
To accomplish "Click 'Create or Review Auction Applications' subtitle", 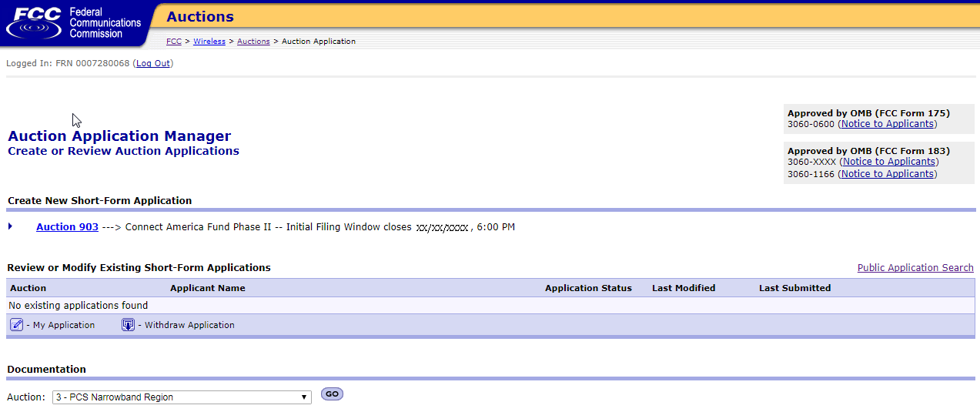I will pos(123,151).
